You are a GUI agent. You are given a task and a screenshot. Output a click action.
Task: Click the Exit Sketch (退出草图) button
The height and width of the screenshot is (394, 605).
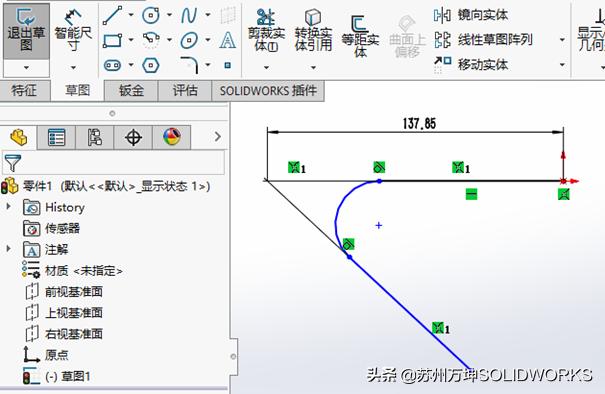tap(26, 31)
